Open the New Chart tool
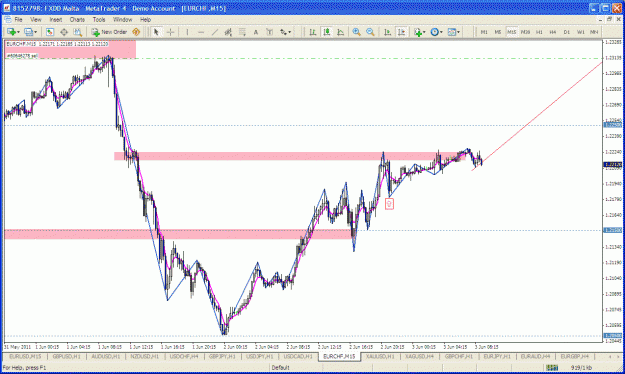625x374 pixels. coord(11,32)
